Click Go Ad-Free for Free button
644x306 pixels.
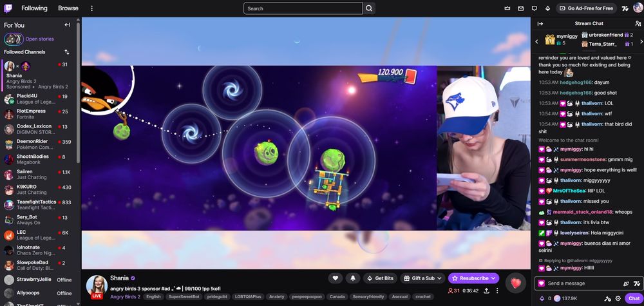pyautogui.click(x=587, y=8)
